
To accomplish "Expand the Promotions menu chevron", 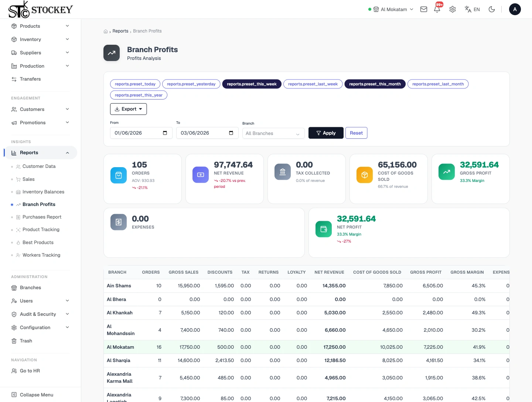I will (x=67, y=122).
